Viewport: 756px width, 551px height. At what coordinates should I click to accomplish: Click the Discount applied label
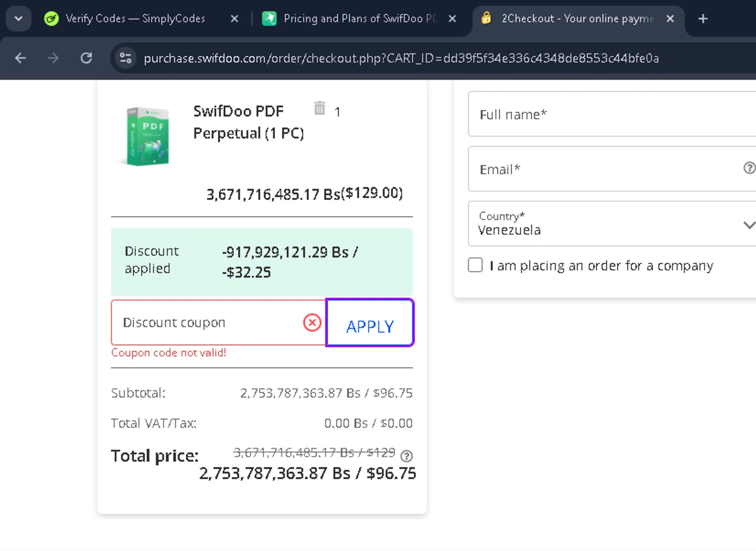click(x=152, y=260)
